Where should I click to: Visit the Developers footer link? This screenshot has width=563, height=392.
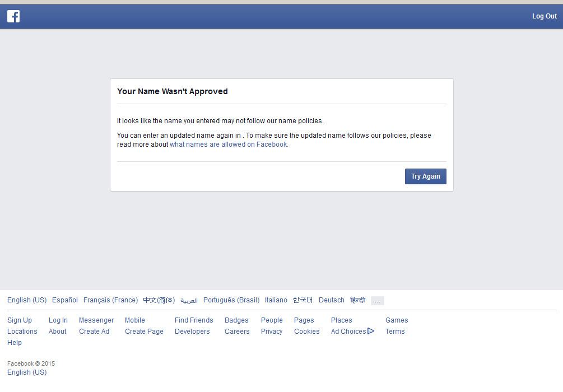(x=192, y=332)
